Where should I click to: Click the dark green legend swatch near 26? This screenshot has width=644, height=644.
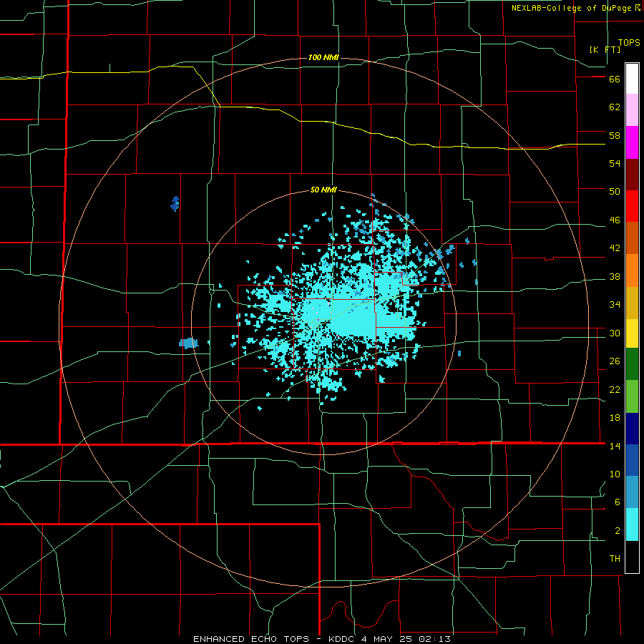click(632, 364)
